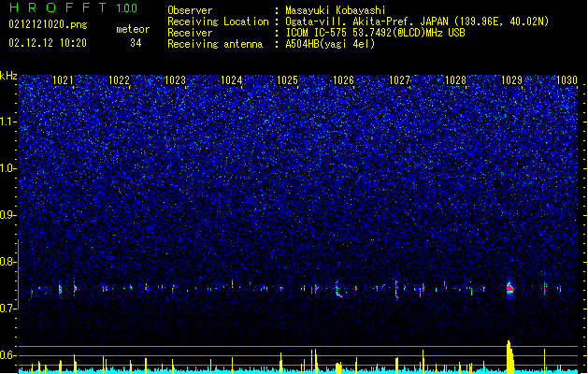Click the 1021 time marker
The width and height of the screenshot is (588, 374).
(63, 80)
